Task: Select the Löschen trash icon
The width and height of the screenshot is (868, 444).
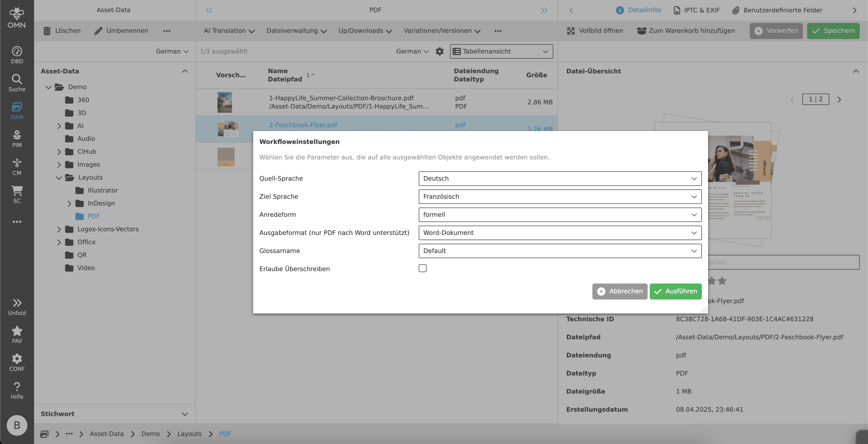Action: pos(47,31)
